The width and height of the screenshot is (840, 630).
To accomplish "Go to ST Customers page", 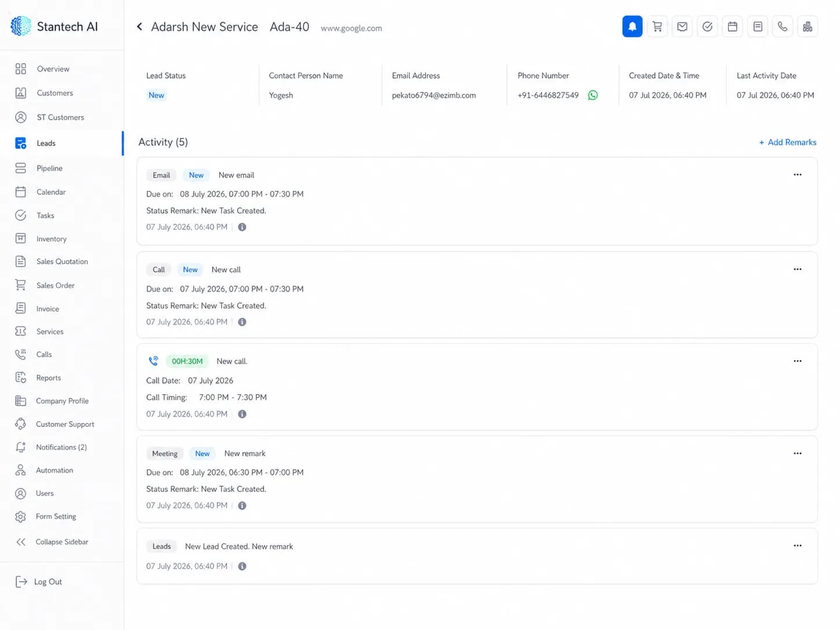I will point(61,117).
